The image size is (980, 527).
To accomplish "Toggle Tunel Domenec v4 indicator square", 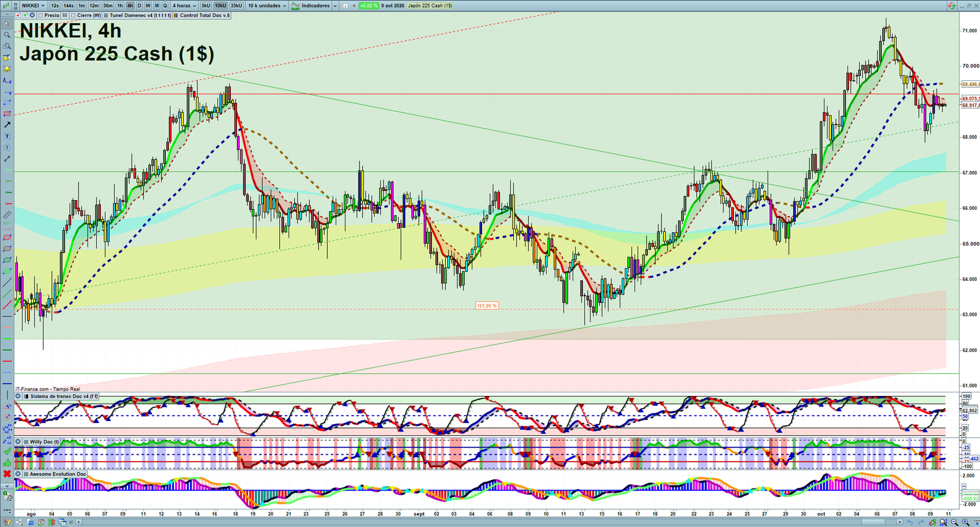I will 106,15.
